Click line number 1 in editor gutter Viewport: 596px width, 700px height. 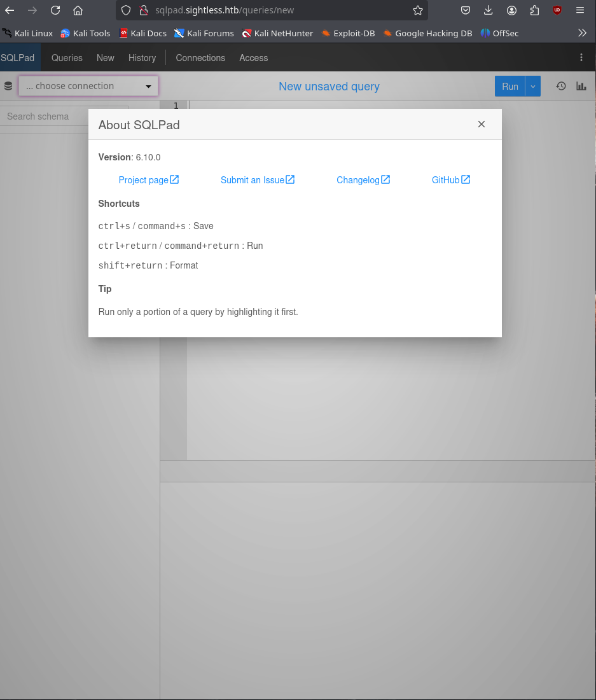tap(176, 106)
